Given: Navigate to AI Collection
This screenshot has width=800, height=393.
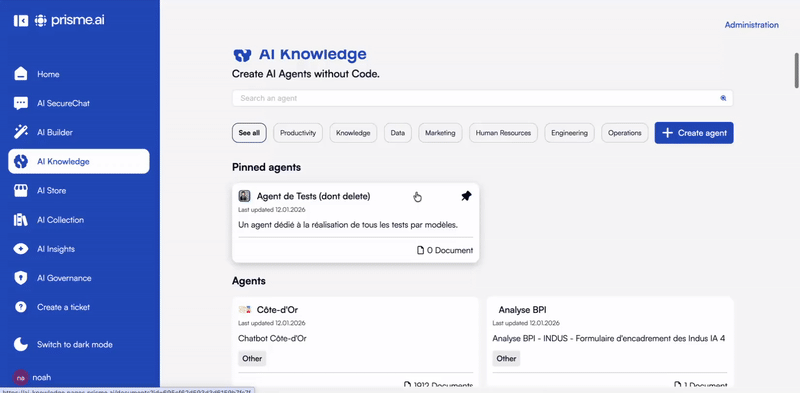Looking at the screenshot, I should [x=79, y=220].
